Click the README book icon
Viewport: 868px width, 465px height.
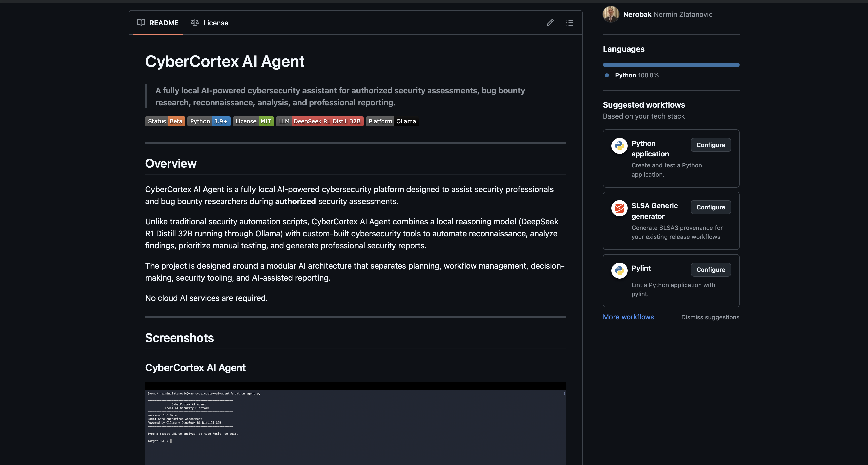141,23
